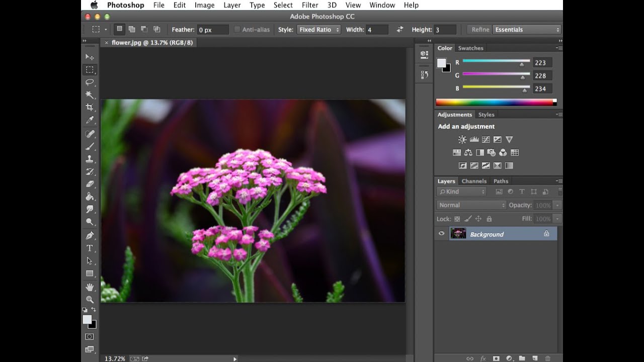
Task: Select the Horizontal Type tool
Action: [x=90, y=248]
